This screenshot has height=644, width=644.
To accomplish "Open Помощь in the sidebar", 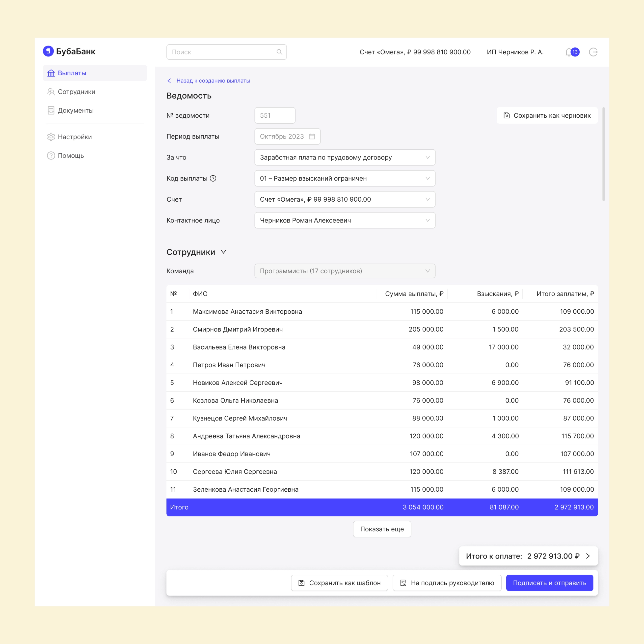I will tap(95, 156).
